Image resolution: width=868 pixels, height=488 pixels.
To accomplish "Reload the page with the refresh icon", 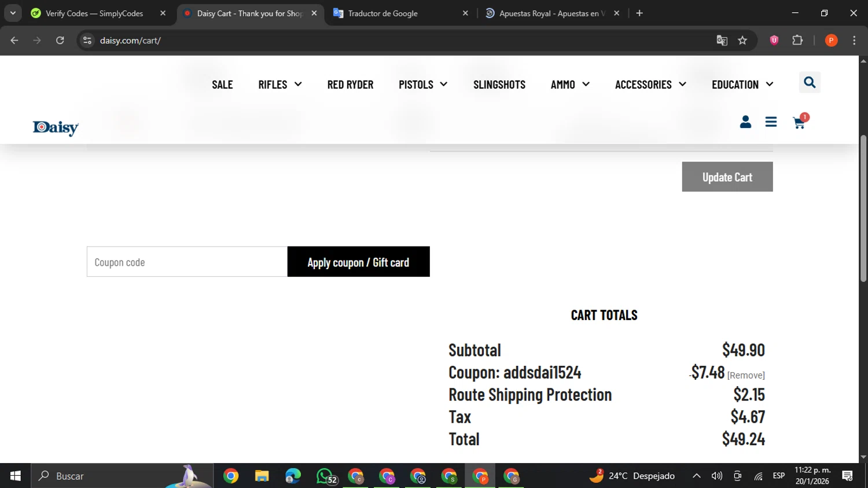I will (60, 41).
